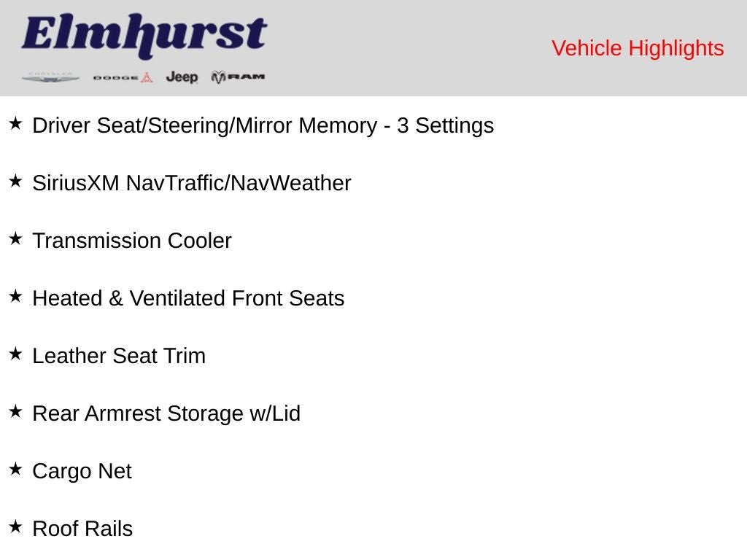This screenshot has height=560, width=747.
Task: Select the Leather Seat Trim item
Action: [x=119, y=356]
